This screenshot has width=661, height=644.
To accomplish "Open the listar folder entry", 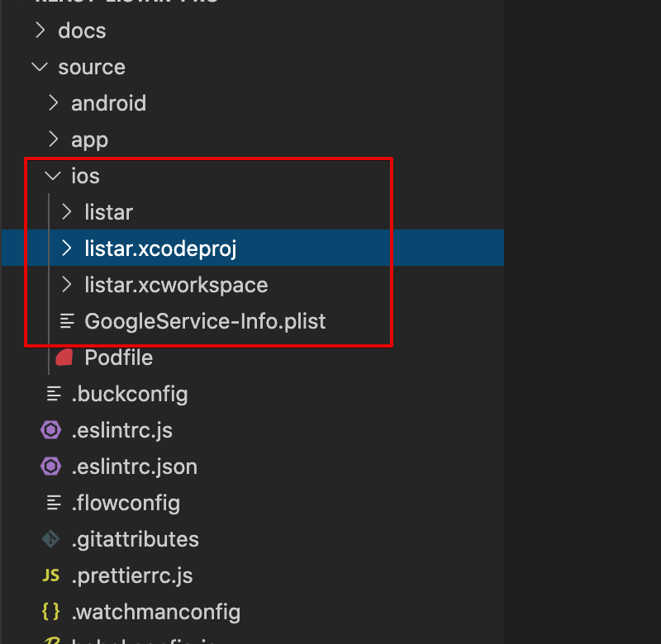I will click(109, 212).
